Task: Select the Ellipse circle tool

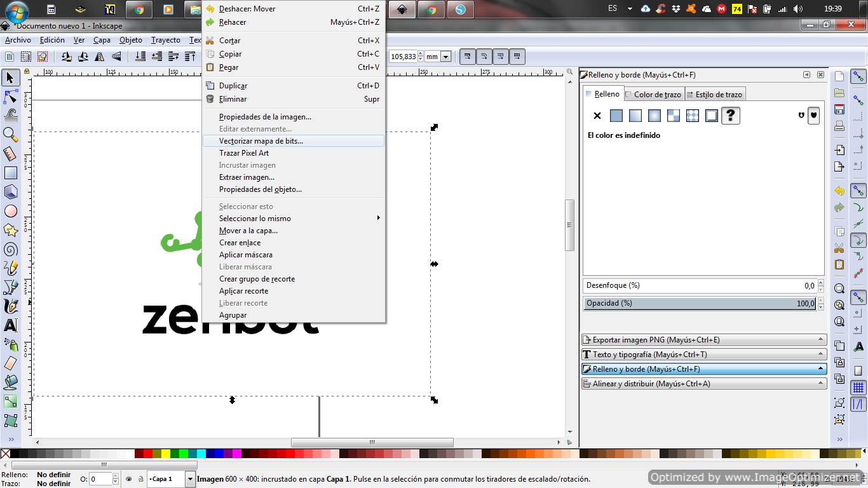Action: (10, 211)
